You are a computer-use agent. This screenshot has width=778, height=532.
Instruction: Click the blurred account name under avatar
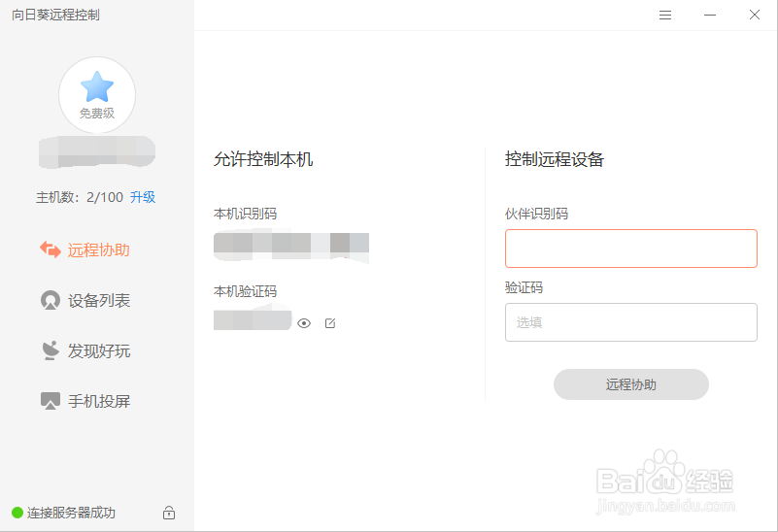(x=97, y=151)
